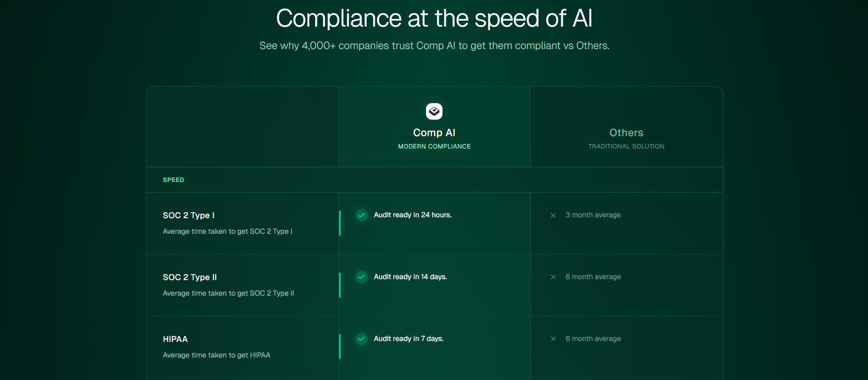
Task: Click the 'TRADITIONAL SOLUTION' label
Action: [x=626, y=146]
